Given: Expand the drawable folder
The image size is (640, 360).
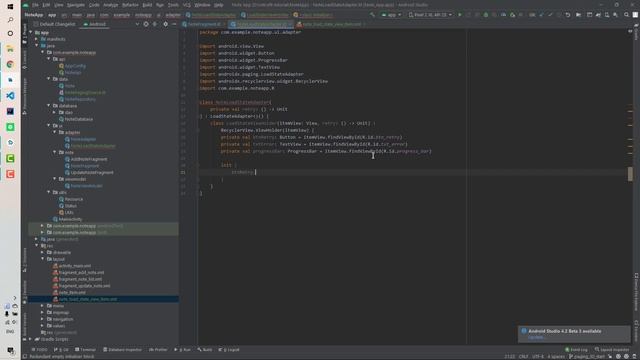Looking at the screenshot, I should (x=43, y=252).
